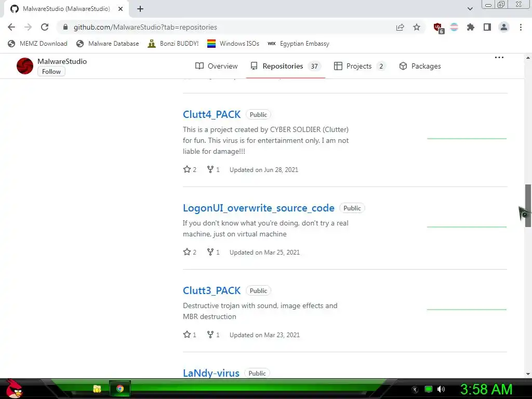Go back with the browser back arrow
The height and width of the screenshot is (399, 532).
[11, 27]
